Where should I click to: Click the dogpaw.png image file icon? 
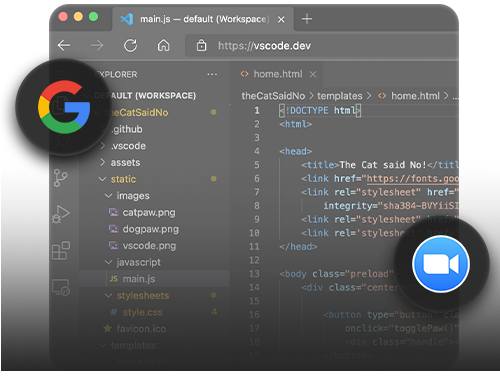(x=113, y=229)
